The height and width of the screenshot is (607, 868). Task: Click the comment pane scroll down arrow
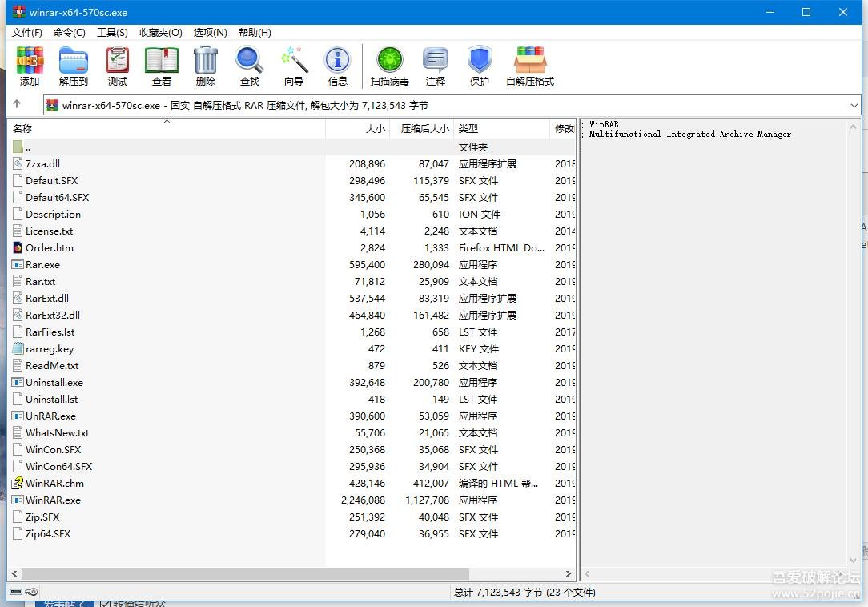tap(853, 561)
